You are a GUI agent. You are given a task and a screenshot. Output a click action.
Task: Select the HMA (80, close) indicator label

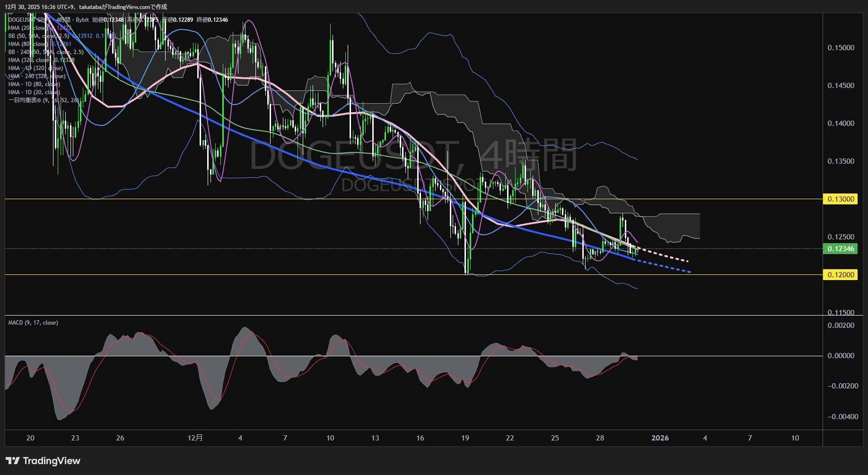[x=27, y=44]
